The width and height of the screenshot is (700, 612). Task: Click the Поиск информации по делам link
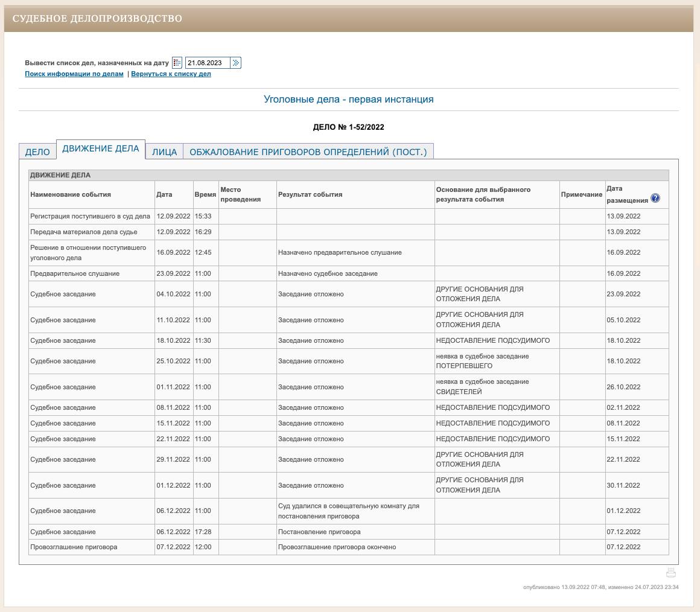tap(74, 74)
